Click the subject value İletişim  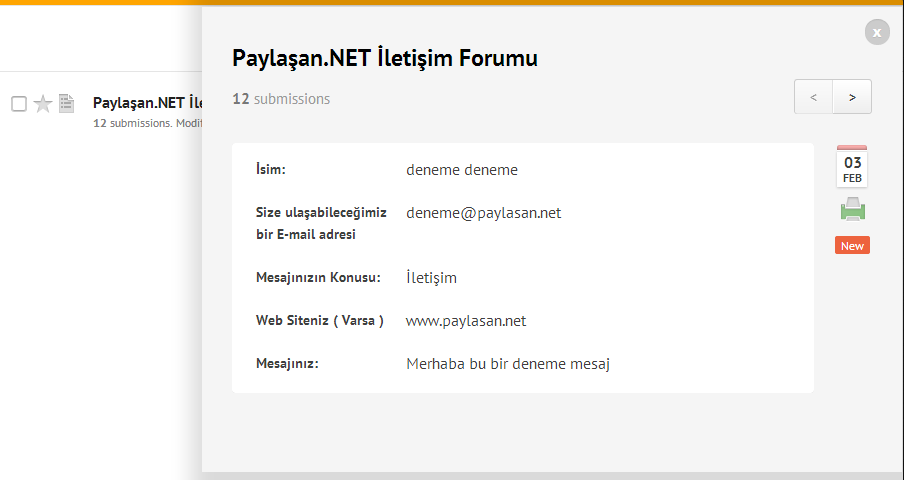click(x=431, y=278)
